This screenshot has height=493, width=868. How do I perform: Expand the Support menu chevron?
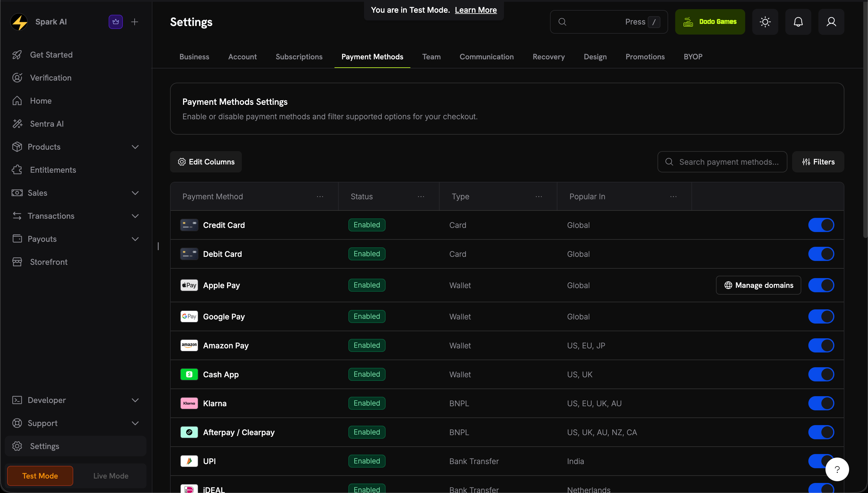click(x=135, y=423)
